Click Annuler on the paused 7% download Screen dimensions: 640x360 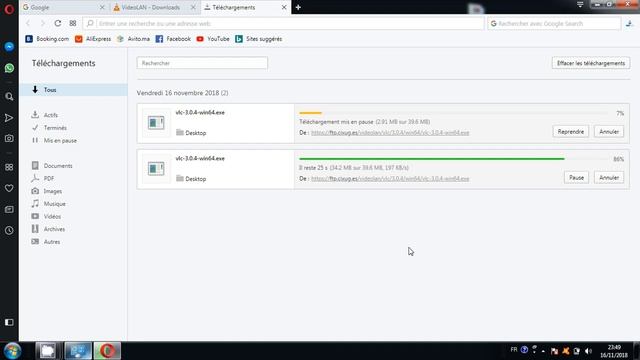(609, 131)
